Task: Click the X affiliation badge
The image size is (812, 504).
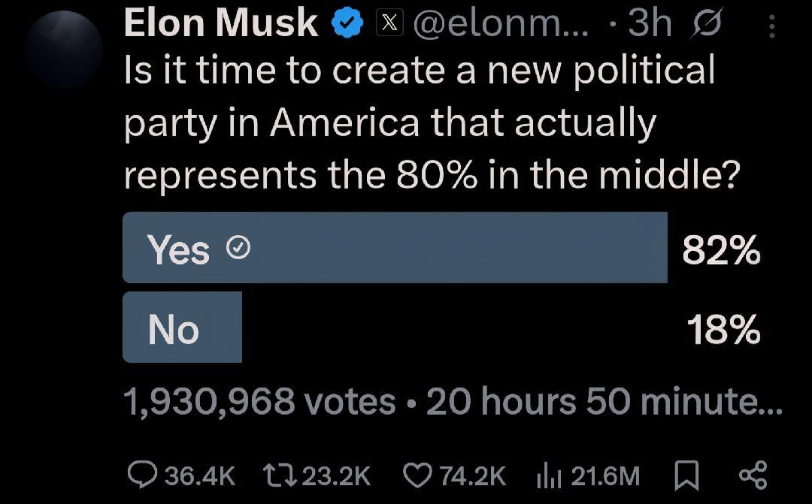Action: (388, 24)
